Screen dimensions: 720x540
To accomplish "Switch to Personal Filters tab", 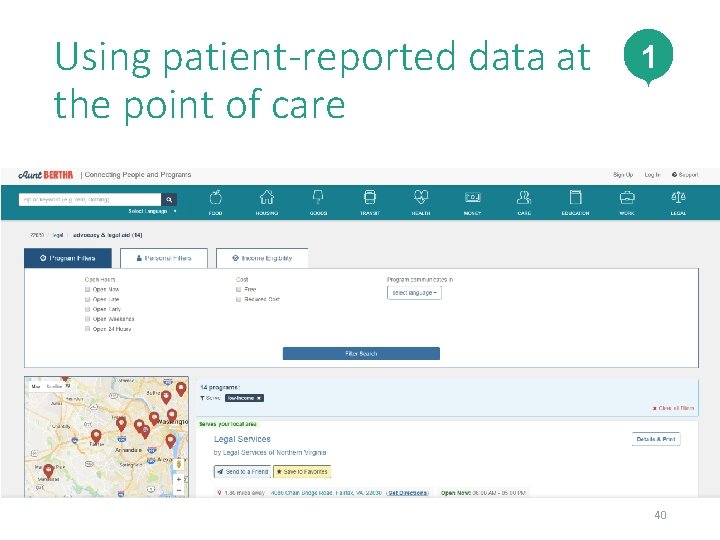I will 164,258.
